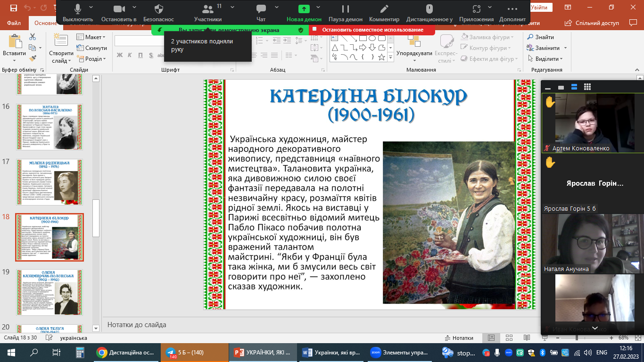644x362 pixels.
Task: Open Файл tab
Action: point(14,23)
